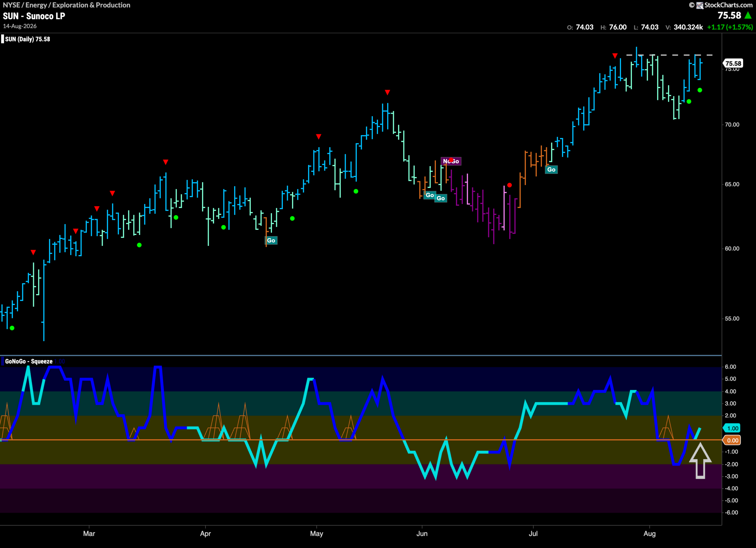Click the rightmost green dot below the latest bars
This screenshot has width=756, height=548.
point(700,90)
